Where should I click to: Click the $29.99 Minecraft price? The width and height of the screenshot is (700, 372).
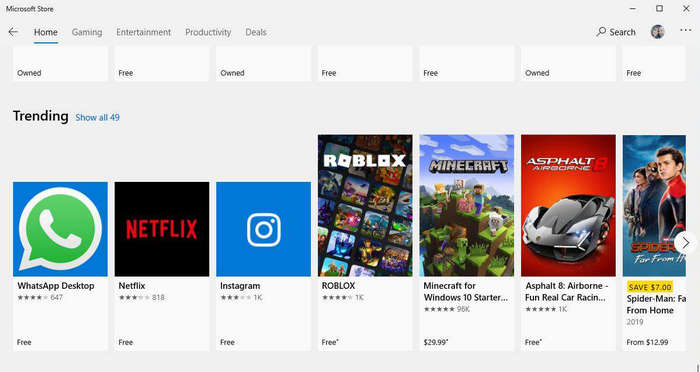click(435, 343)
